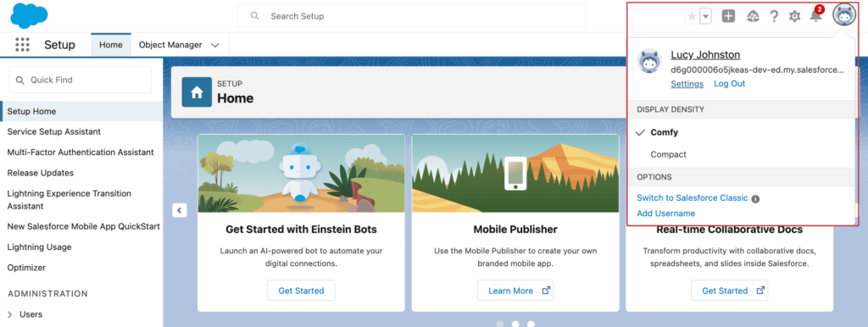Viewport: 868px width, 327px height.
Task: Click the carousel previous arrow button
Action: pyautogui.click(x=180, y=210)
